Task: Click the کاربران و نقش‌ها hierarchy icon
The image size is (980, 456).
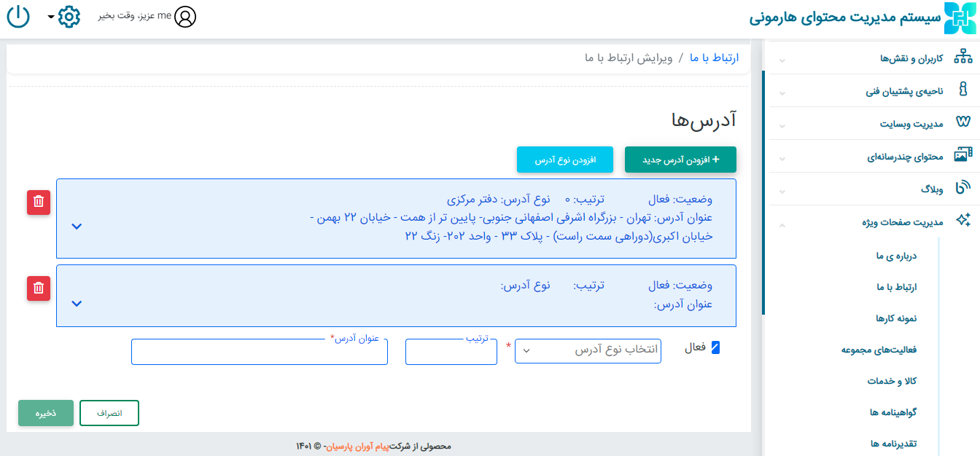Action: point(963,58)
